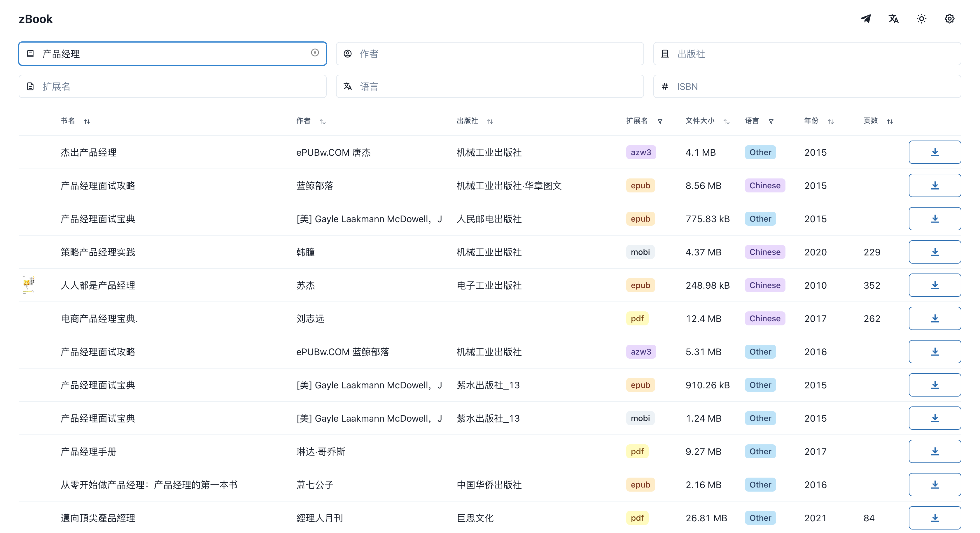Select book title 产品经理手册
The image size is (980, 533).
[x=89, y=452]
